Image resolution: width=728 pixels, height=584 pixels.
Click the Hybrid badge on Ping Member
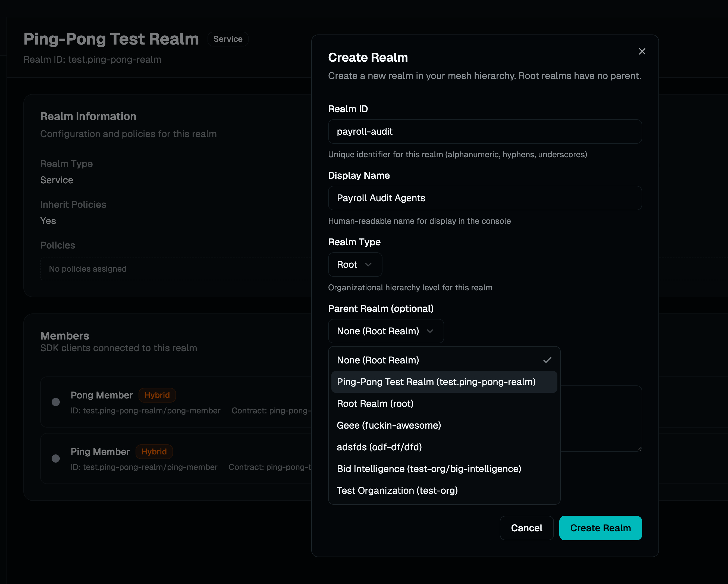[x=154, y=452]
